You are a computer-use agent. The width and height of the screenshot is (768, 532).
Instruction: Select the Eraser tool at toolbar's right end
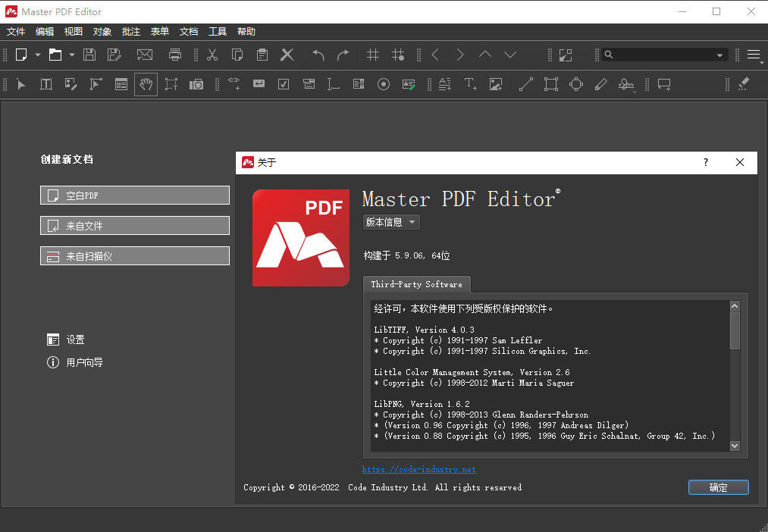point(743,84)
